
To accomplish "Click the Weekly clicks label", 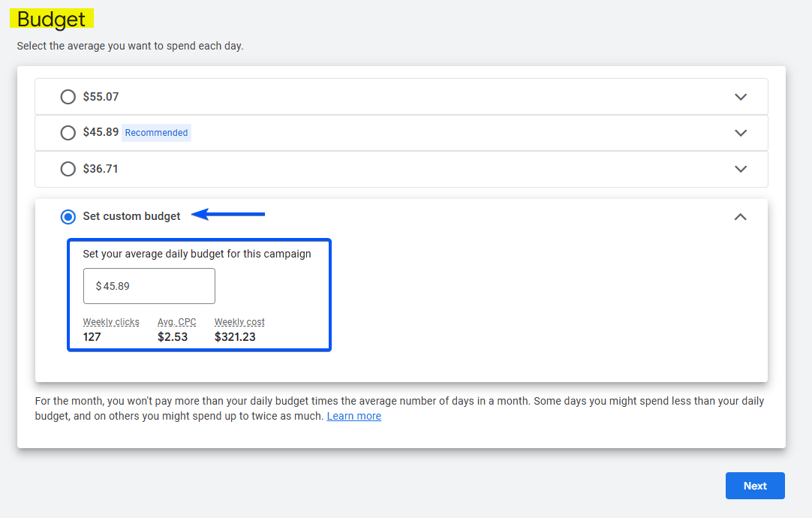I will click(x=111, y=322).
